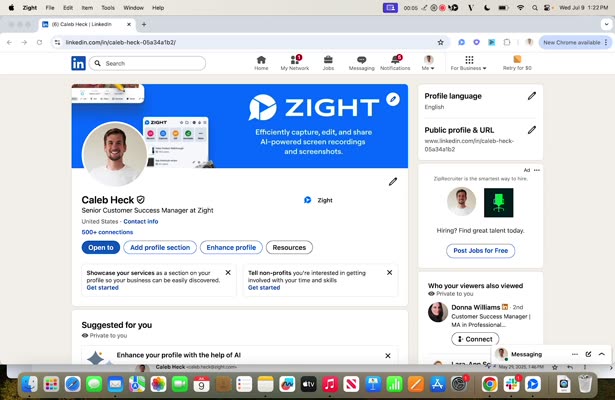Open the Messaging icon in navbar
The height and width of the screenshot is (400, 615).
(361, 63)
